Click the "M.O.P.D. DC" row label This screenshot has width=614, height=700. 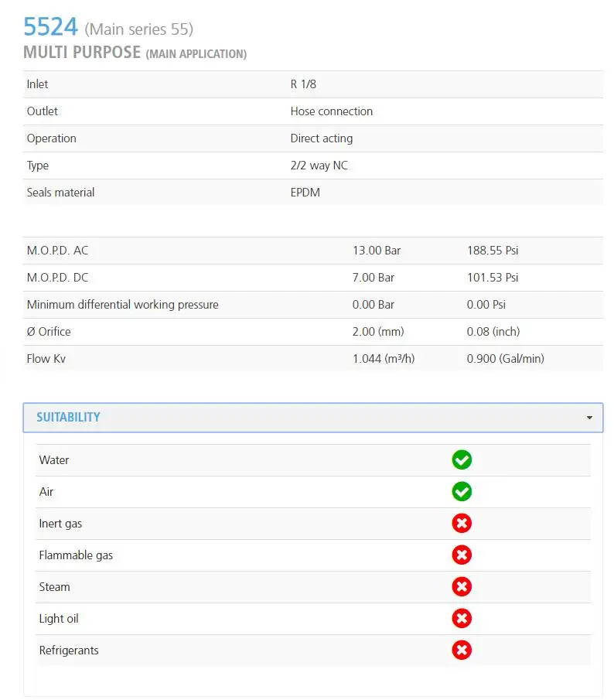pos(57,278)
